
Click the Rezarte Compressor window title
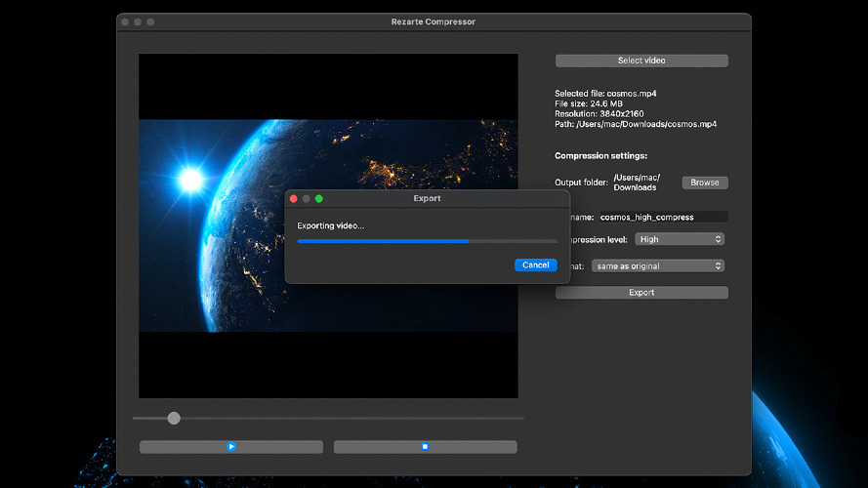click(434, 21)
